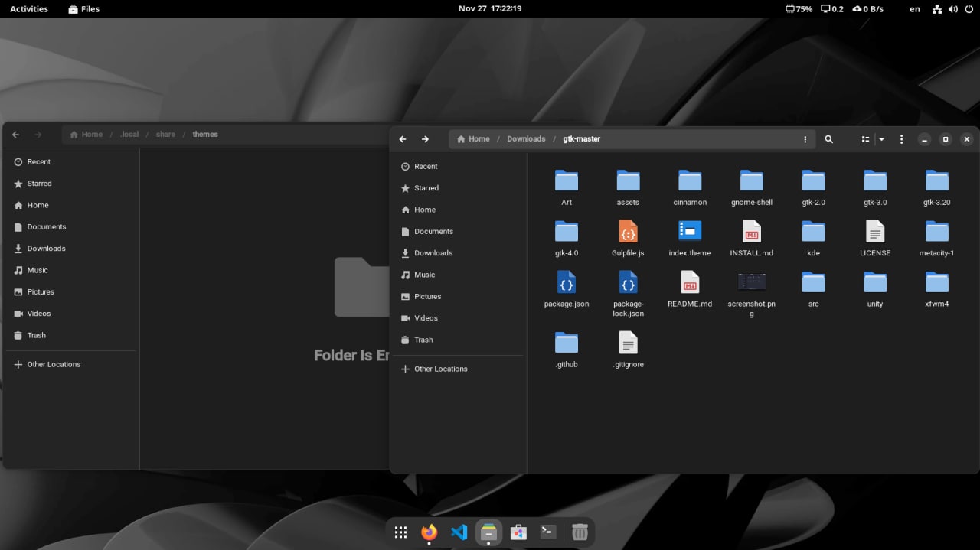980x550 pixels.
Task: Go back in the gtk-master window
Action: (x=403, y=139)
